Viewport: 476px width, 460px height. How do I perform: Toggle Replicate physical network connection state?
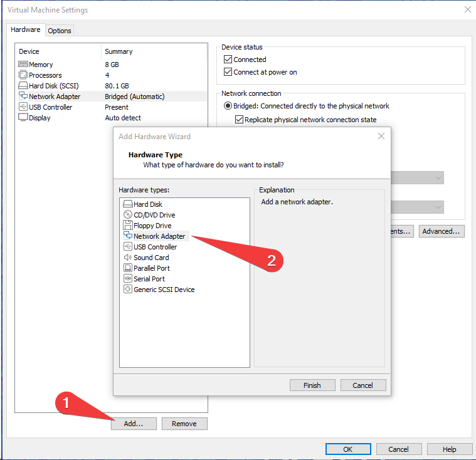[x=239, y=120]
